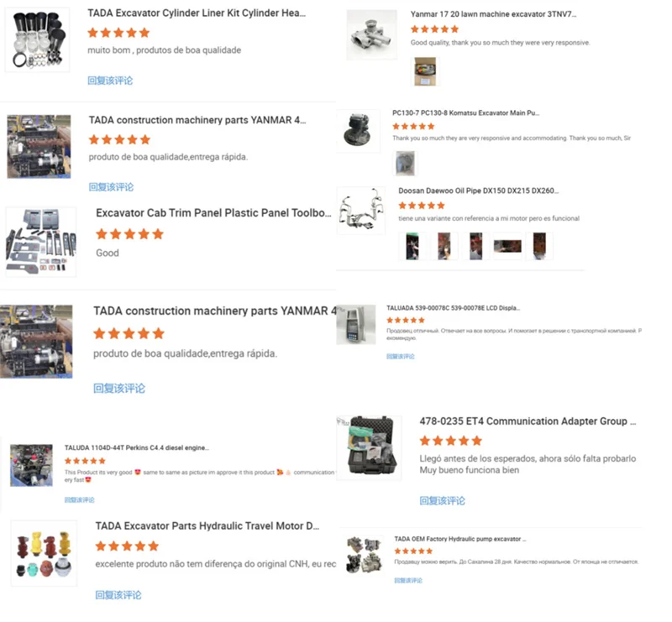View the fourth customer photo in the Doosan review
This screenshot has height=622, width=672.
point(507,246)
